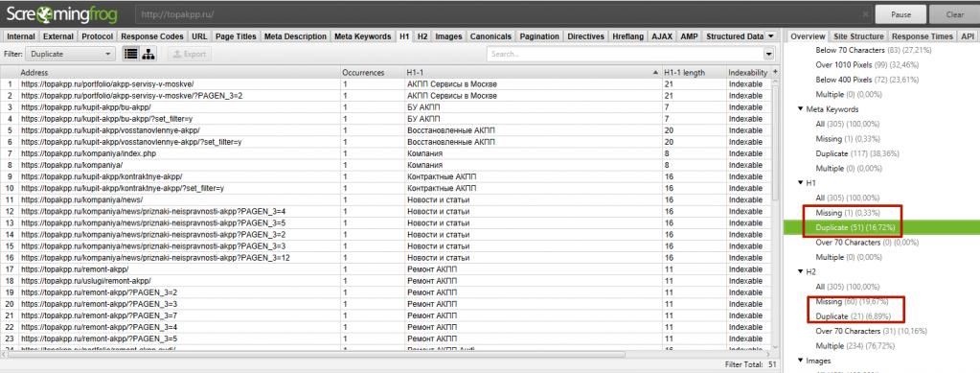Sort by Occurrences column header
The height and width of the screenshot is (373, 980).
(372, 73)
